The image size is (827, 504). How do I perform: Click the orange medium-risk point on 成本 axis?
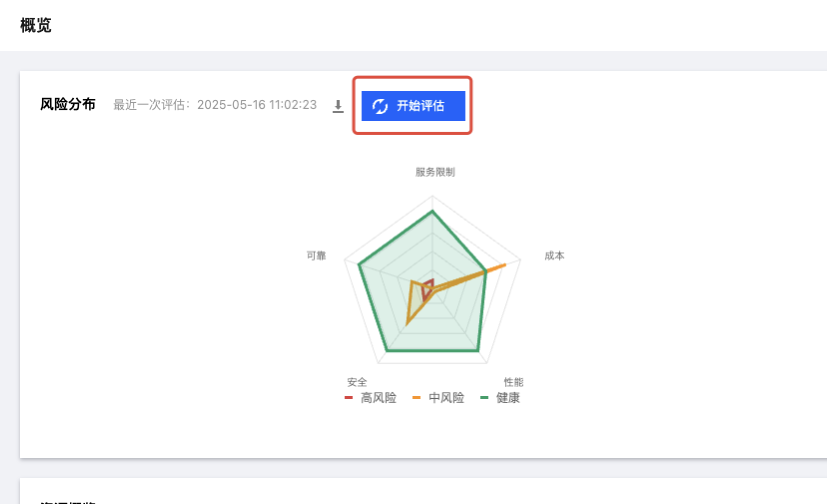505,264
